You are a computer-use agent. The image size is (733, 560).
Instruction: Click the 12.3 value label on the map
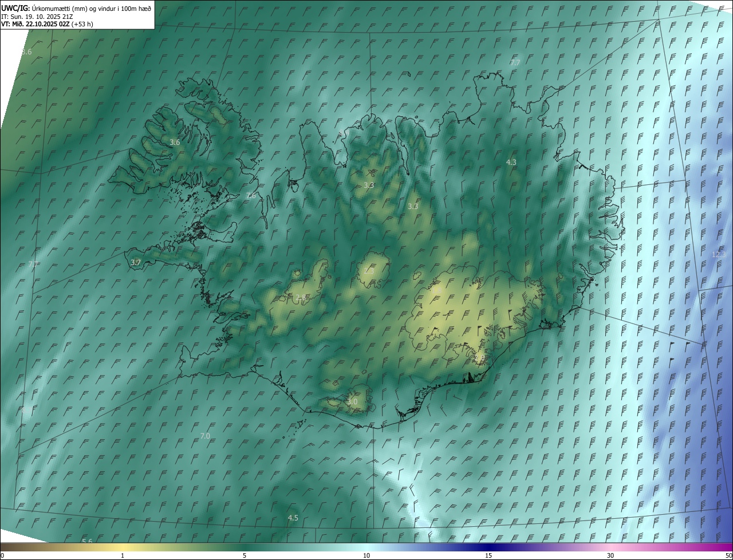coord(719,254)
